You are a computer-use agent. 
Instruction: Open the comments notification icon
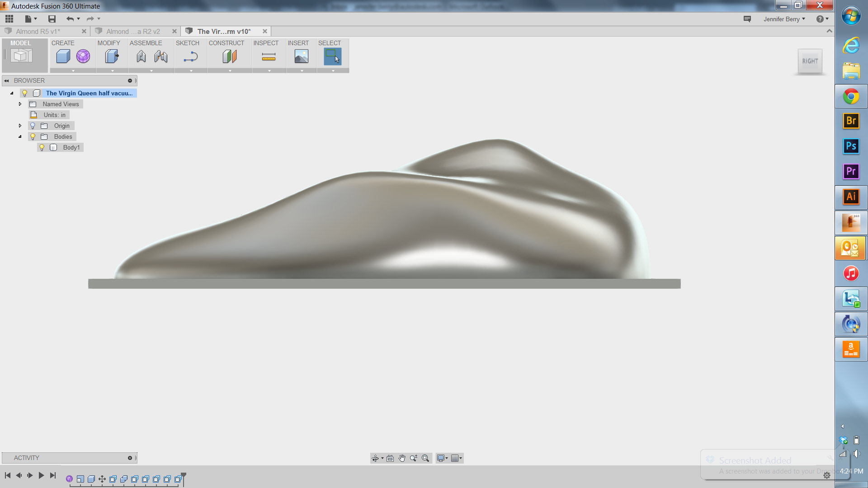click(747, 19)
